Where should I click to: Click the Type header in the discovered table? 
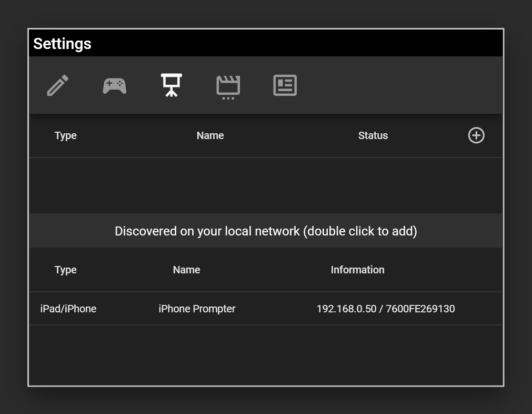coord(66,270)
